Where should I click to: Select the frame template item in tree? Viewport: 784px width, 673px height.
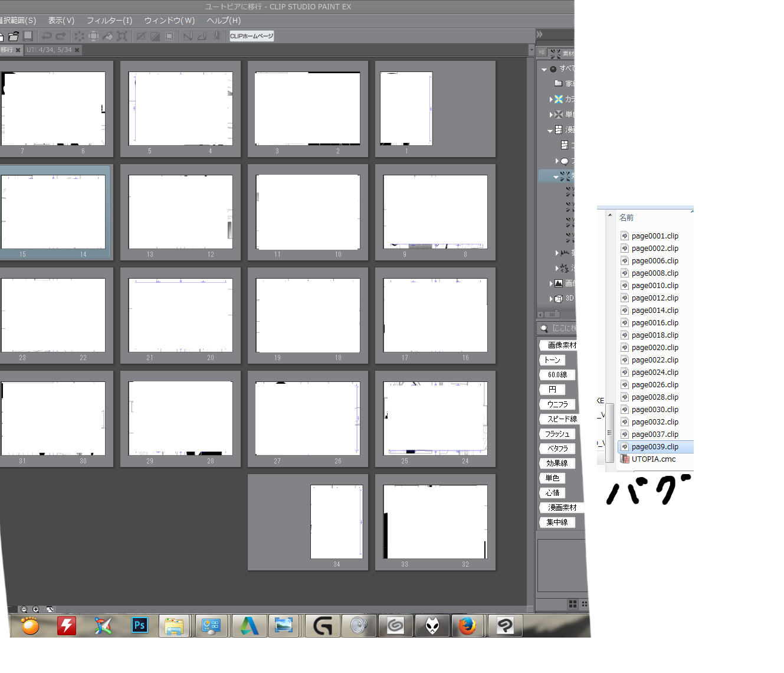(568, 145)
